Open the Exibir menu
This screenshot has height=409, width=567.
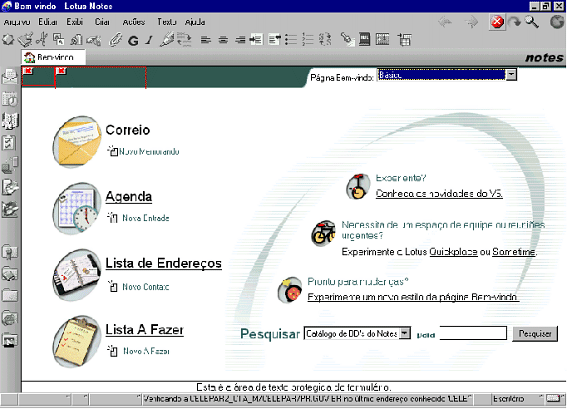tap(74, 22)
